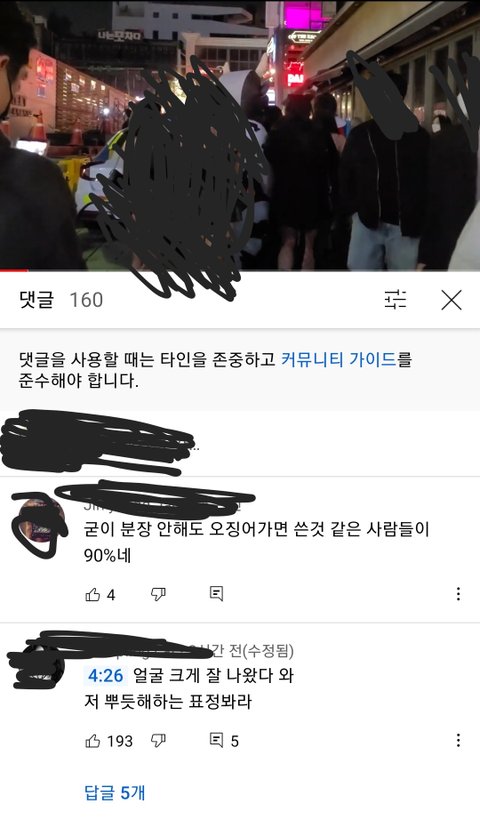Dislike the 4:26 timestamp comment
The height and width of the screenshot is (820, 480).
158,741
